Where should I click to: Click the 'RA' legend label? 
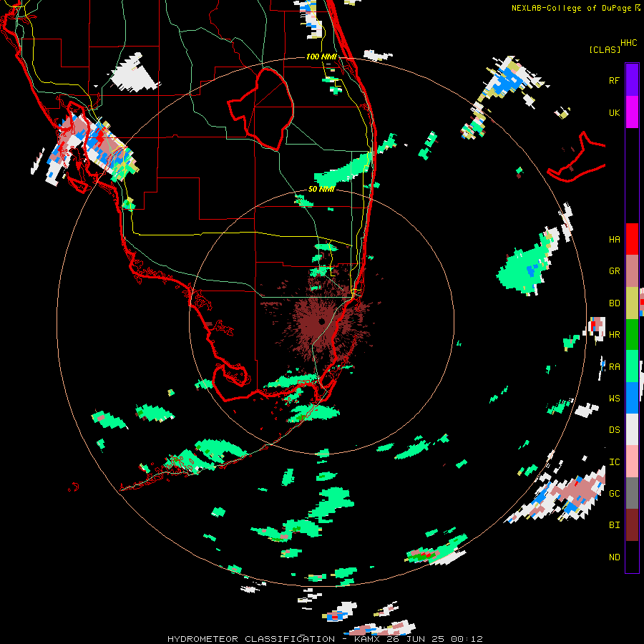[614, 367]
